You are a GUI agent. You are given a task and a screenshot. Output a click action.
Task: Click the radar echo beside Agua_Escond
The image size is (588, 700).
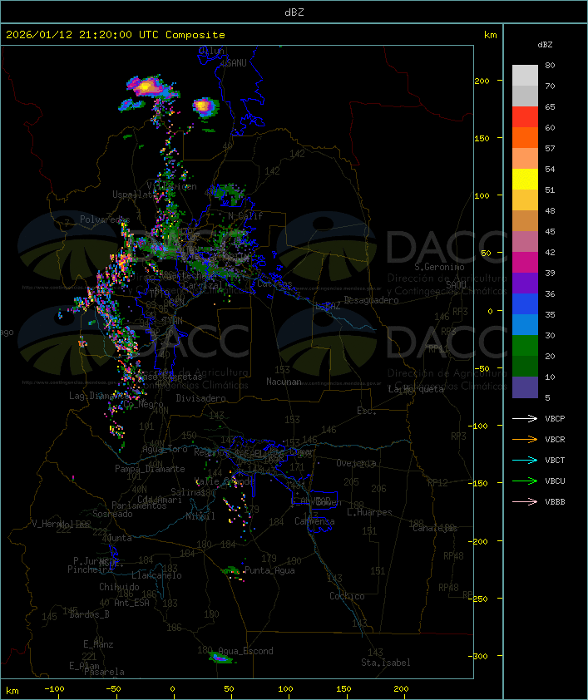pyautogui.click(x=220, y=658)
